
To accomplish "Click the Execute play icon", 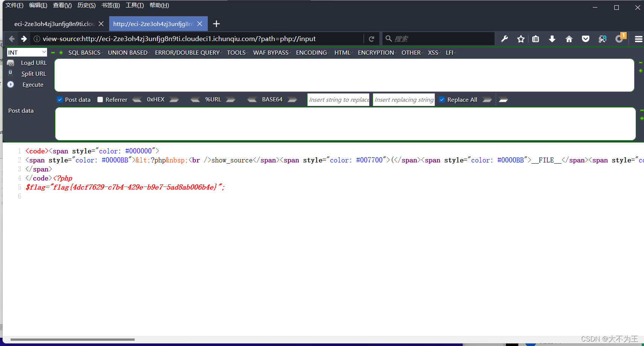I will [x=11, y=84].
